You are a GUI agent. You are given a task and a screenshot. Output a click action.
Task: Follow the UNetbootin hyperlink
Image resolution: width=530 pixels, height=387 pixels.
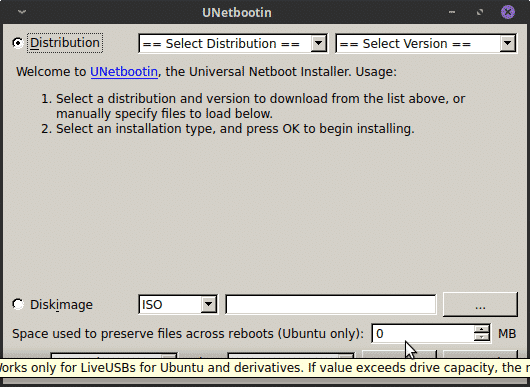[x=124, y=72]
